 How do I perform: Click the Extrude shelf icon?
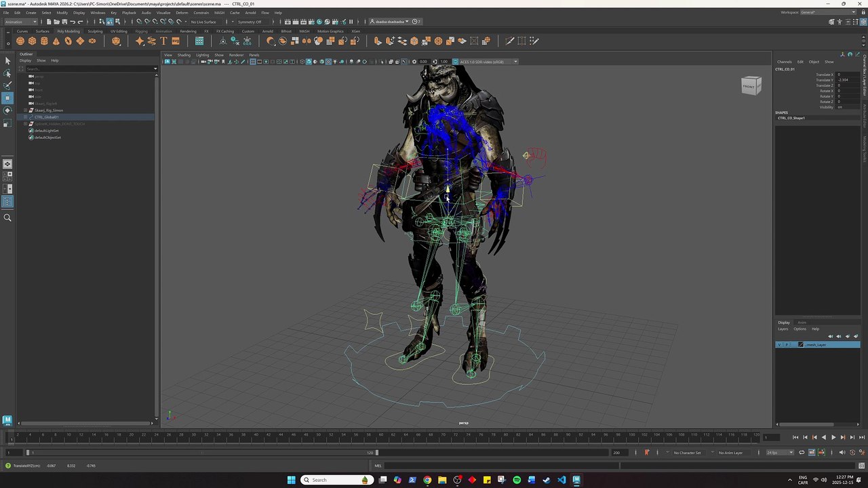click(x=378, y=41)
